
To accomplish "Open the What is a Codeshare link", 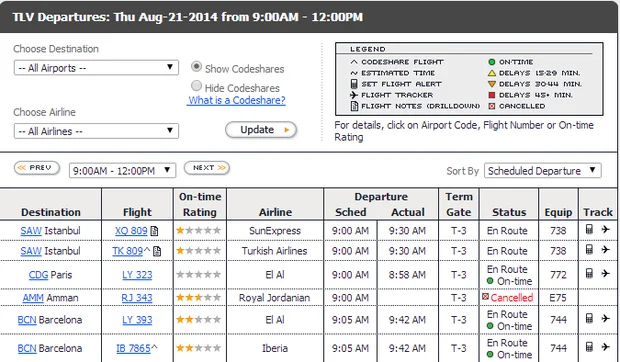I will pos(236,100).
